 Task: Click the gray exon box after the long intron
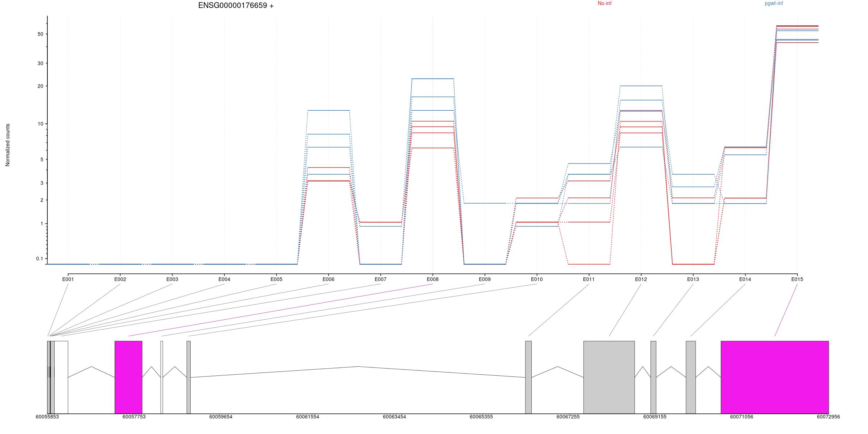click(528, 377)
